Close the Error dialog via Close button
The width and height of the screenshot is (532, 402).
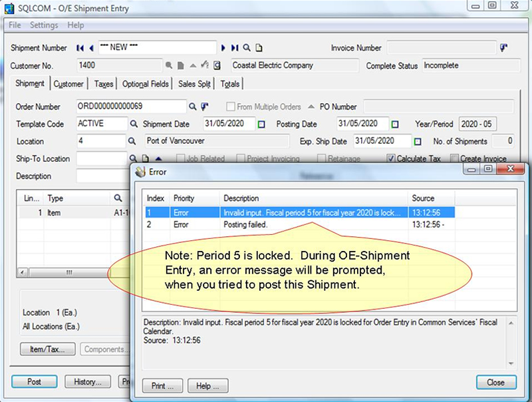(x=496, y=382)
